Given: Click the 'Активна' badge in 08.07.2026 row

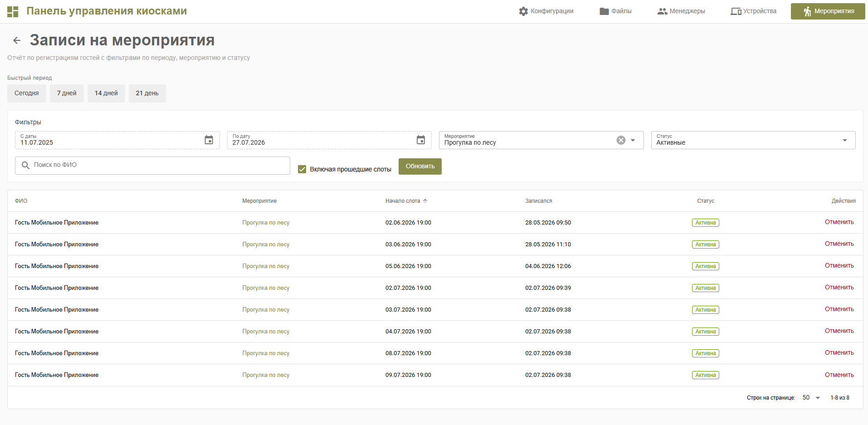Looking at the screenshot, I should pyautogui.click(x=706, y=353).
